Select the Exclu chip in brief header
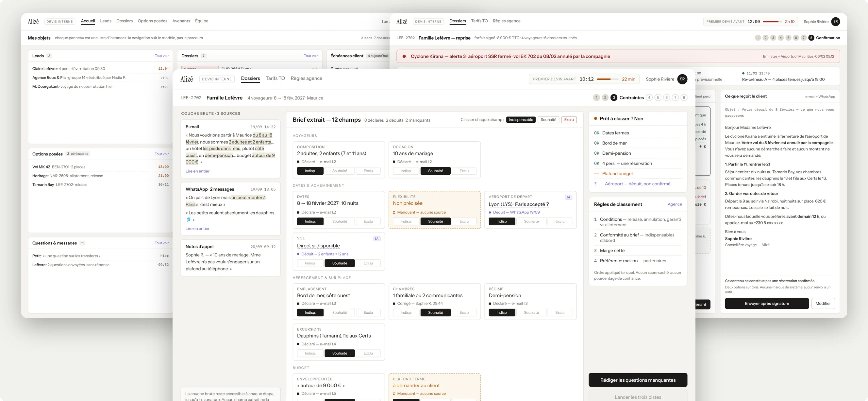This screenshot has width=868, height=401. 569,120
